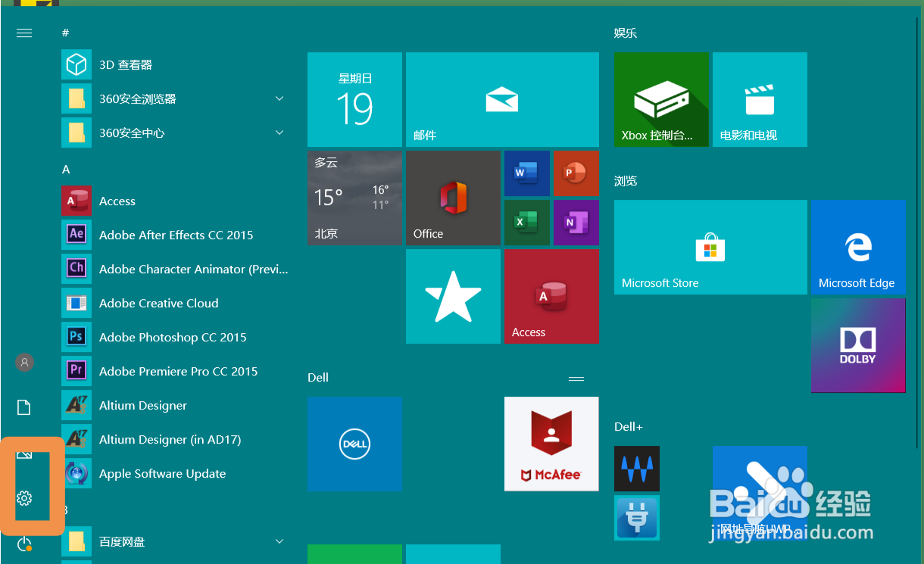Open the weather tile for 北京
Image resolution: width=924 pixels, height=564 pixels.
354,198
